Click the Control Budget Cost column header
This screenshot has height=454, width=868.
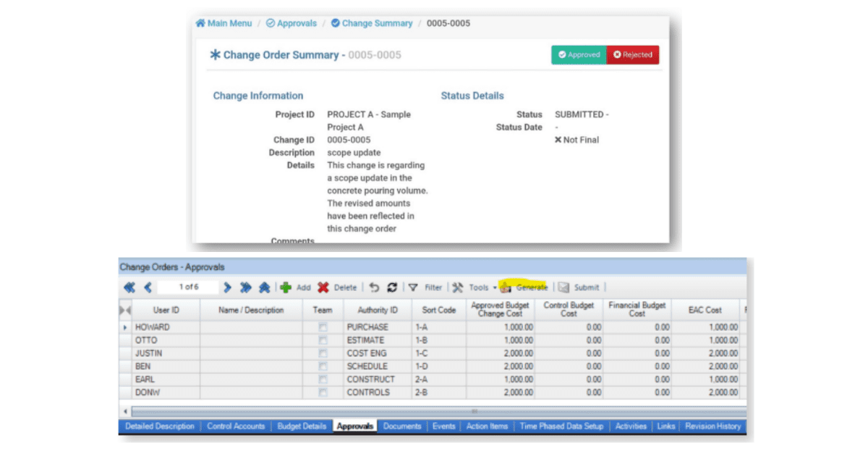click(569, 310)
